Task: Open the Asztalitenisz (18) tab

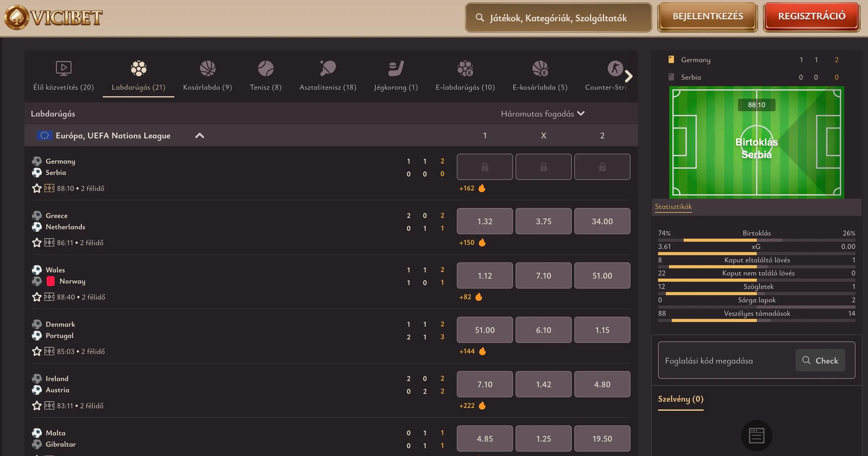Action: tap(328, 76)
